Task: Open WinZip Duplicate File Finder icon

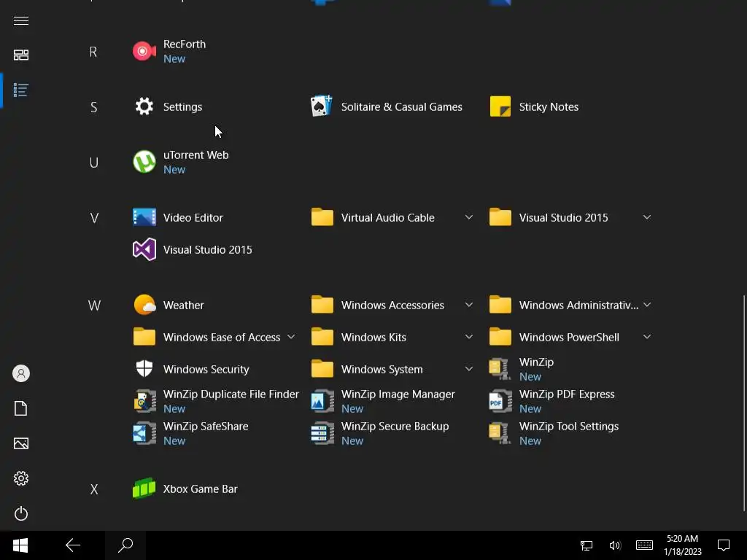Action: coord(144,402)
